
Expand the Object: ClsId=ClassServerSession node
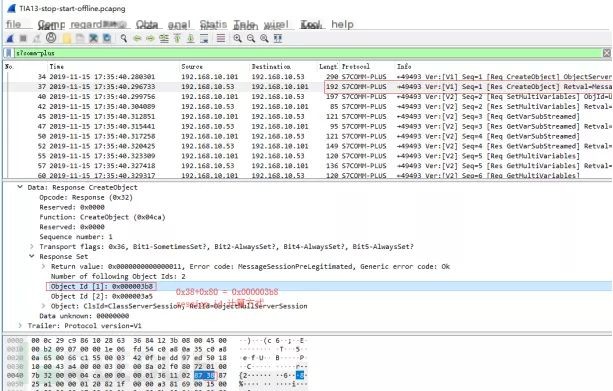click(43, 306)
